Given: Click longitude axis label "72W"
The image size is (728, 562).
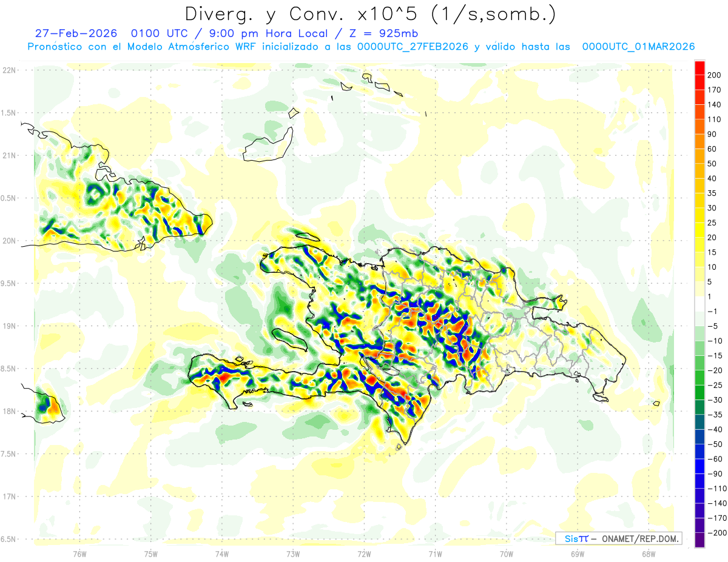Looking at the screenshot, I should (x=364, y=554).
